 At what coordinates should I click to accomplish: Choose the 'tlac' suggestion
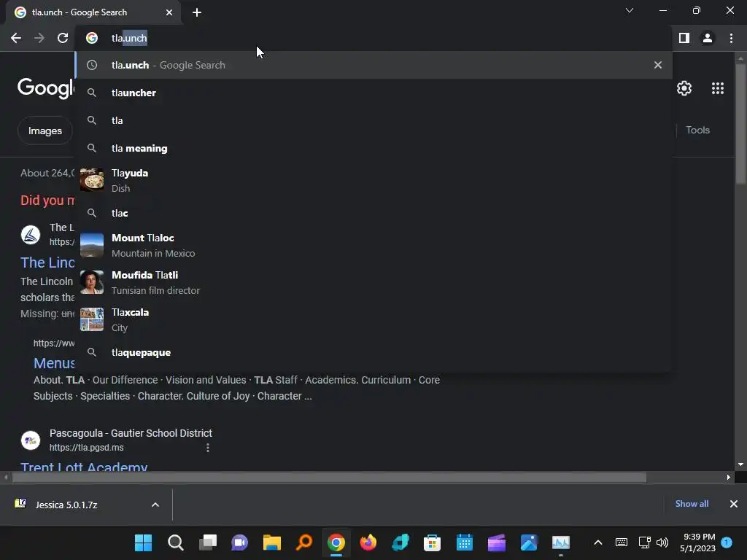click(x=374, y=213)
